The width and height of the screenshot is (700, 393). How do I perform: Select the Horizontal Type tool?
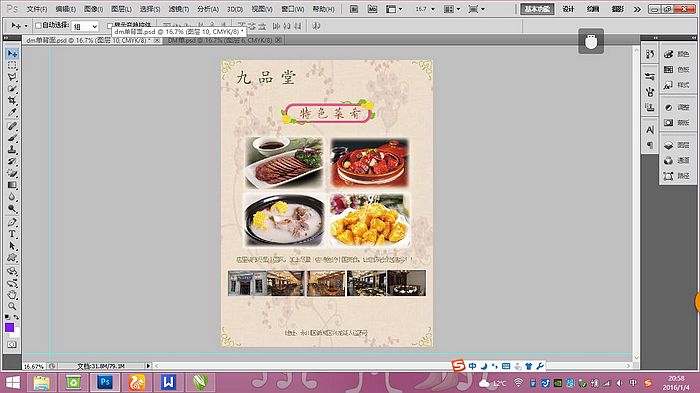click(x=12, y=234)
